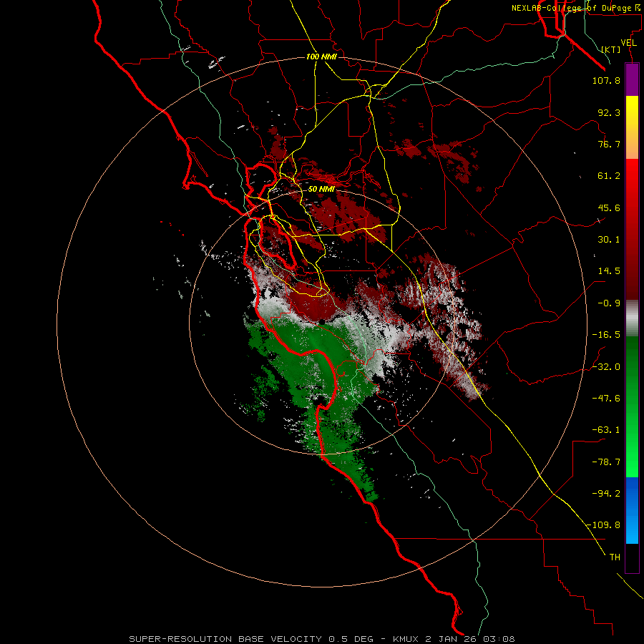Click the 100 NMI range ring label

321,57
